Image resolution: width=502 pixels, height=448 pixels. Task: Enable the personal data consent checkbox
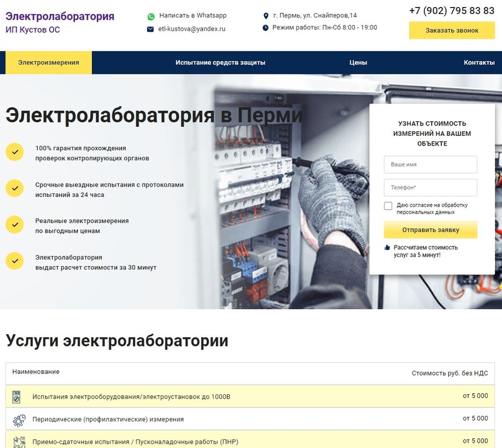click(388, 205)
